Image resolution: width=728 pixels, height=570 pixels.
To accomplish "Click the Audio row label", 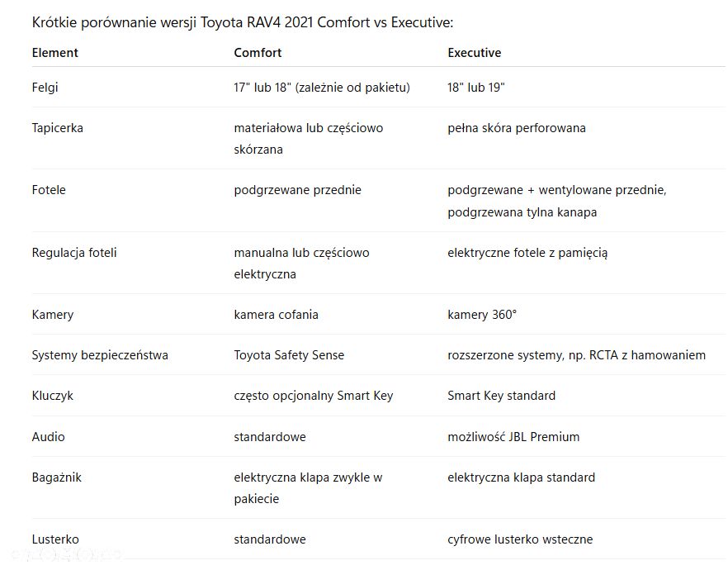I will (48, 437).
